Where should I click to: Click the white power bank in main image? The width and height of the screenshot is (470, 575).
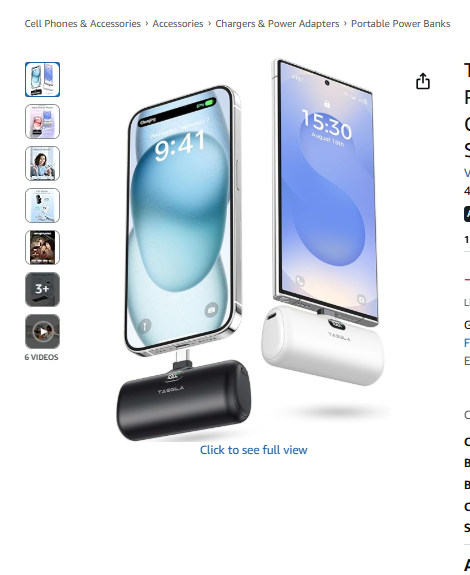(323, 345)
